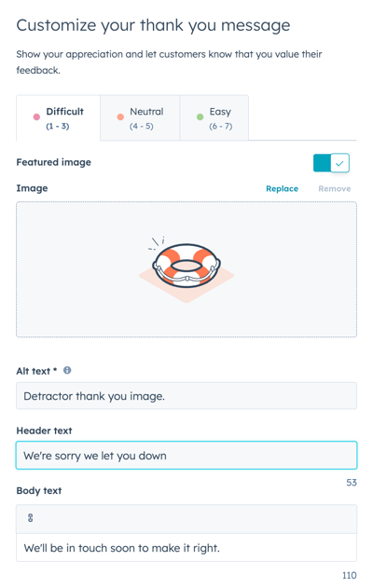Focus the Alt text input field

pyautogui.click(x=186, y=396)
